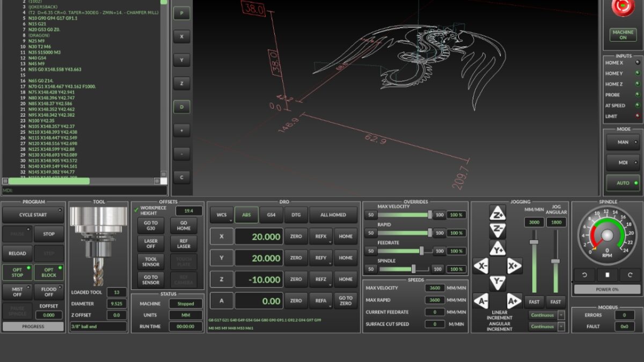644x362 pixels.
Task: Jog left with the X- arrow
Action: pos(481,265)
